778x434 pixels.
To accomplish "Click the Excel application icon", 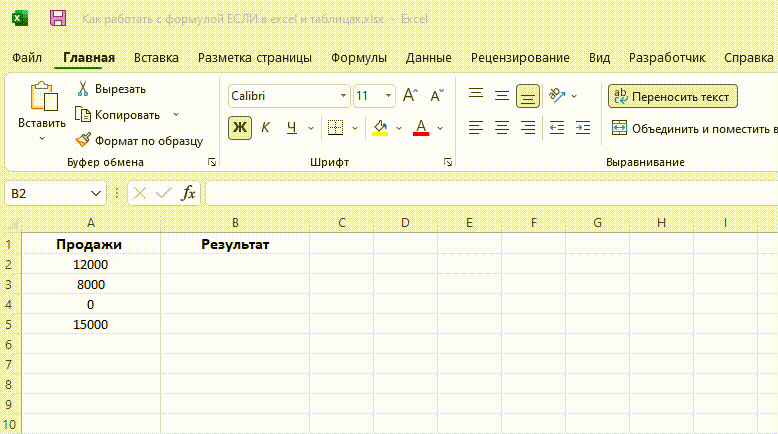I will pyautogui.click(x=19, y=18).
